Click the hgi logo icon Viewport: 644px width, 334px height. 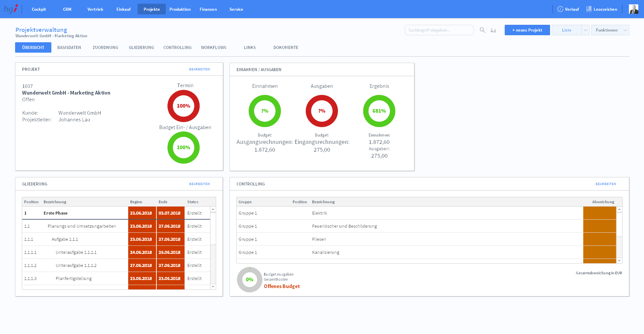click(11, 9)
